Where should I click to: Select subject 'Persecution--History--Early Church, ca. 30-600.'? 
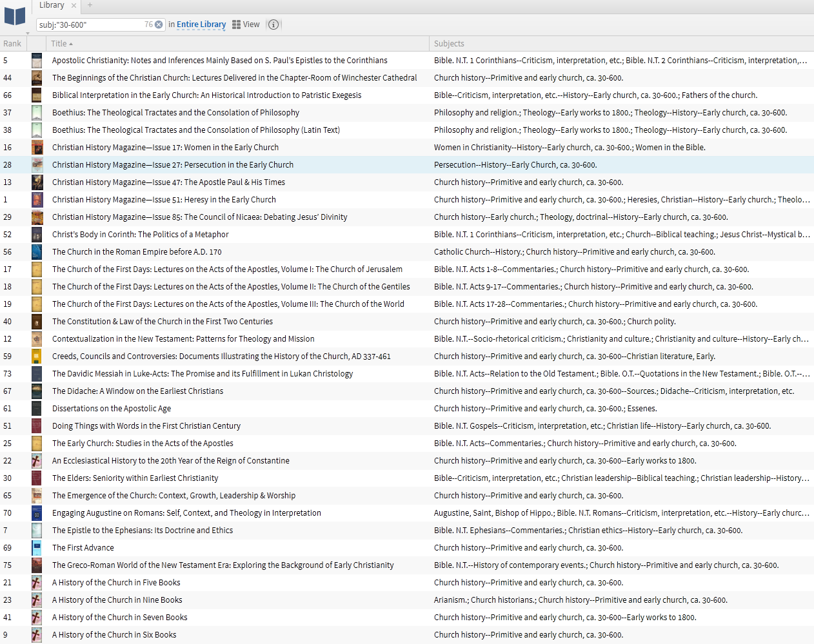[515, 165]
